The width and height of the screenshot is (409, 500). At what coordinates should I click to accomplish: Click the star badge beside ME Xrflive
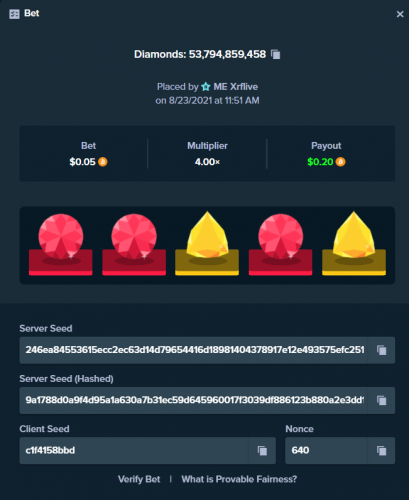pos(206,87)
